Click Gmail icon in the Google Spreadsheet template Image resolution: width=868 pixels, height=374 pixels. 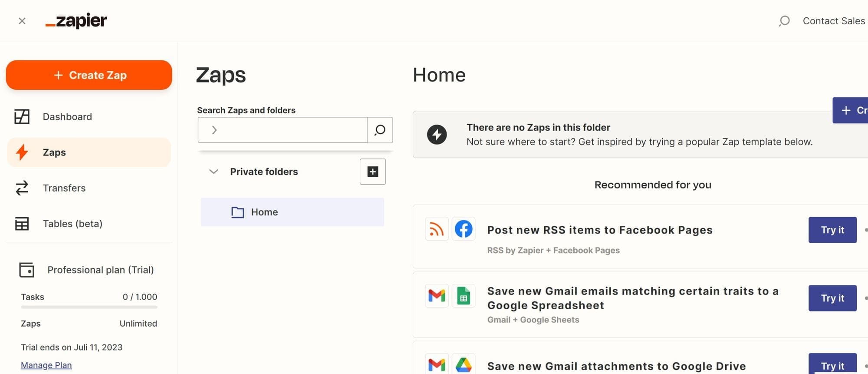point(437,296)
